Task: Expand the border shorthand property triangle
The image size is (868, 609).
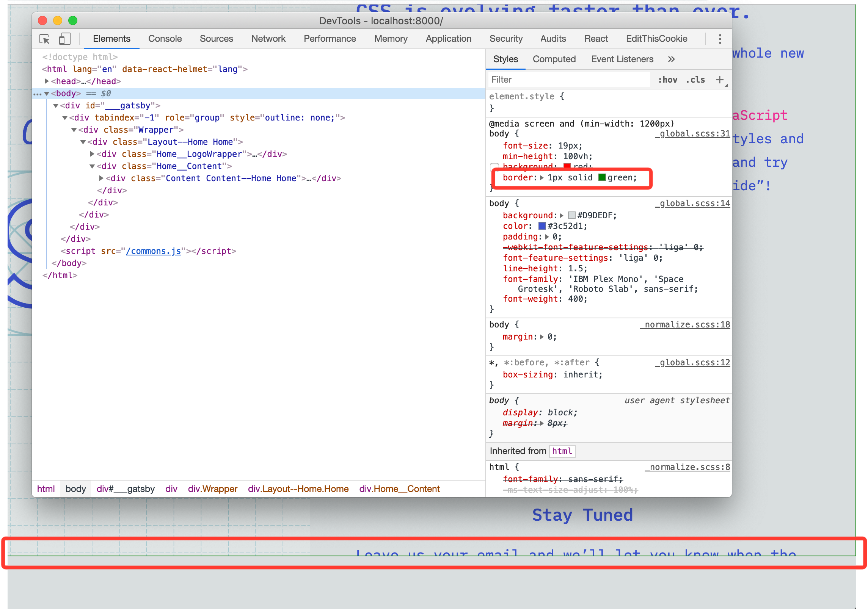Action: point(542,178)
